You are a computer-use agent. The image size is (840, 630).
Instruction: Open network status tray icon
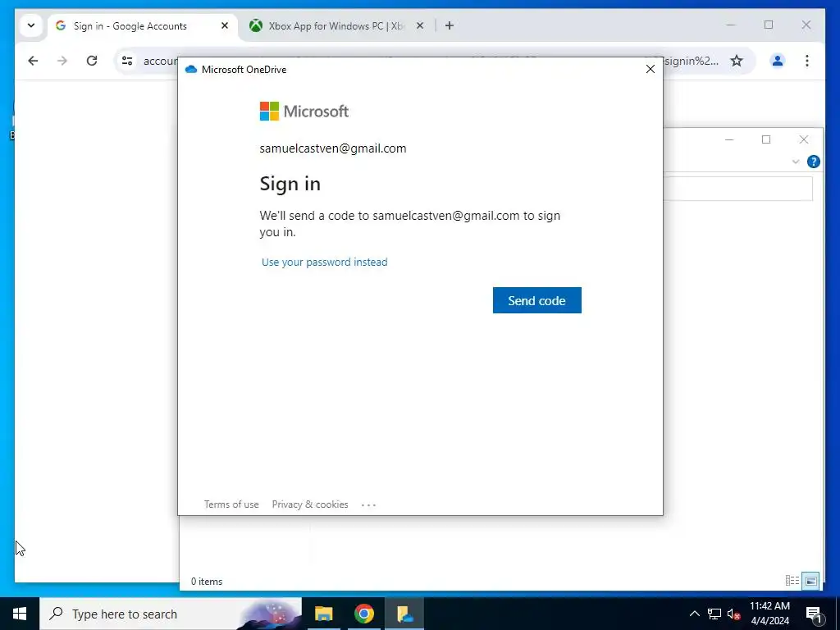pyautogui.click(x=714, y=614)
